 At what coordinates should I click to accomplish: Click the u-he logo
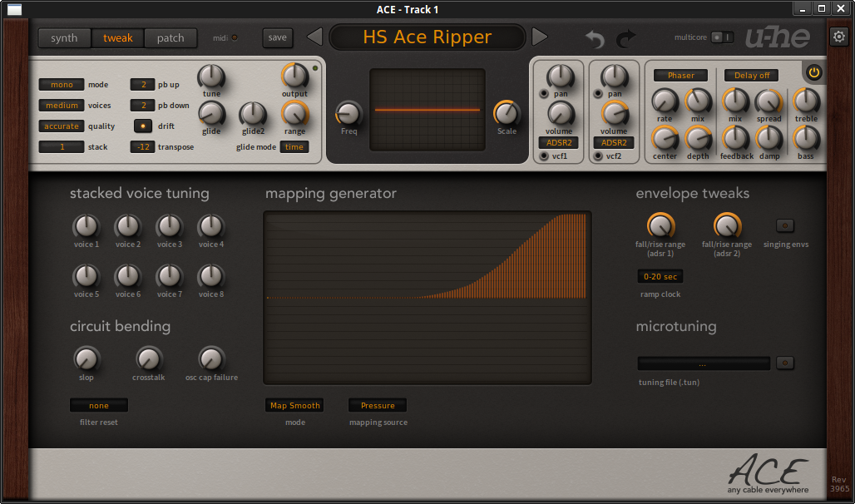[778, 37]
